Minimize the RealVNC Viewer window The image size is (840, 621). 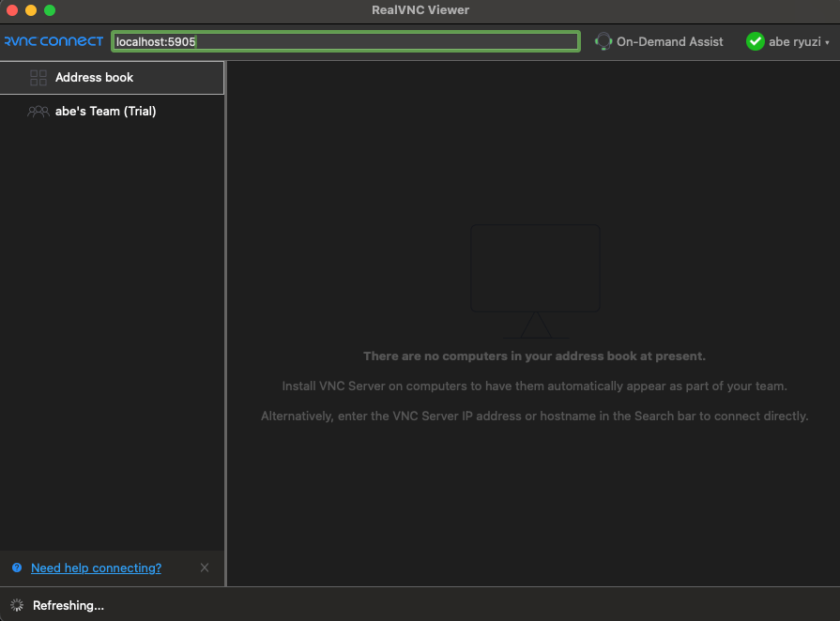tap(31, 10)
